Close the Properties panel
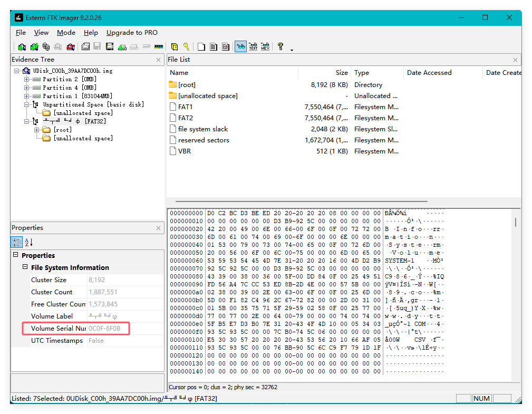The width and height of the screenshot is (532, 414). point(158,228)
